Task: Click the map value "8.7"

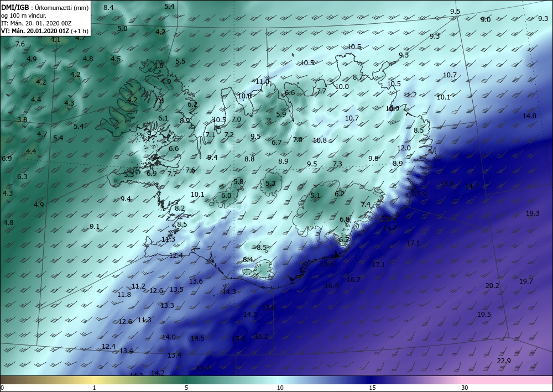Action: click(x=358, y=77)
